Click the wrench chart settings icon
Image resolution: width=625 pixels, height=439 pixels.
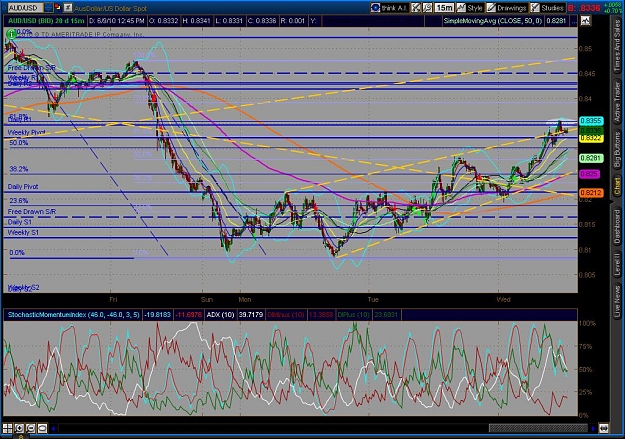tap(427, 8)
